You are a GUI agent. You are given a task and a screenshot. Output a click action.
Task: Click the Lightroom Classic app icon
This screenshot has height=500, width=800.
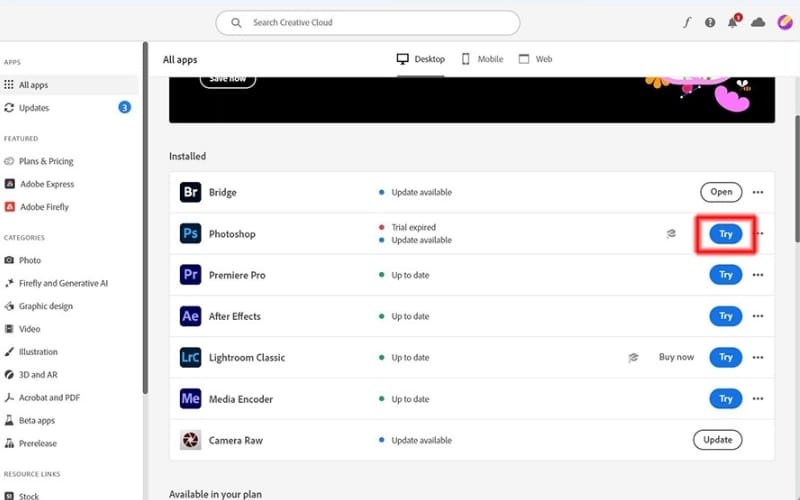[x=191, y=357]
